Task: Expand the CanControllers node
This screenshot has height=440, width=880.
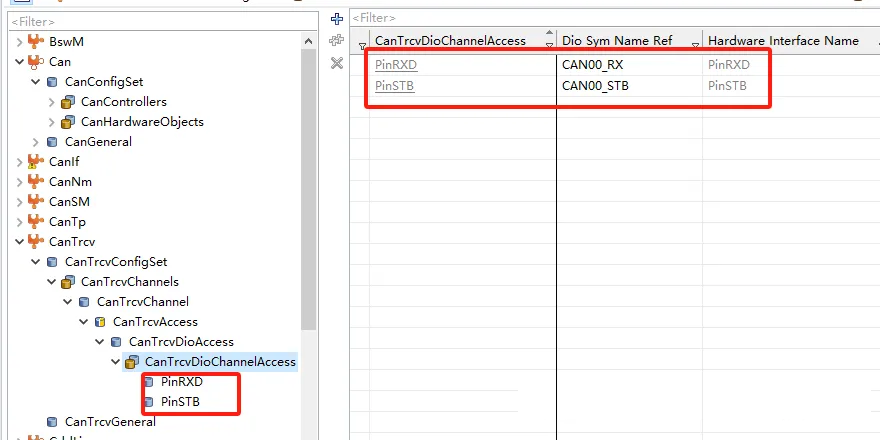Action: 52,102
